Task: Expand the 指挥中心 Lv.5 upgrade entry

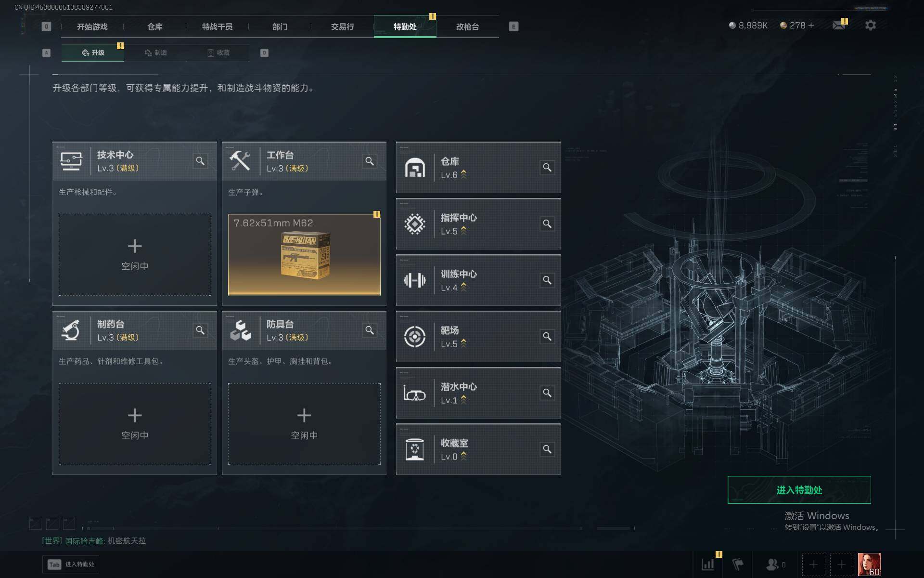Action: click(478, 224)
